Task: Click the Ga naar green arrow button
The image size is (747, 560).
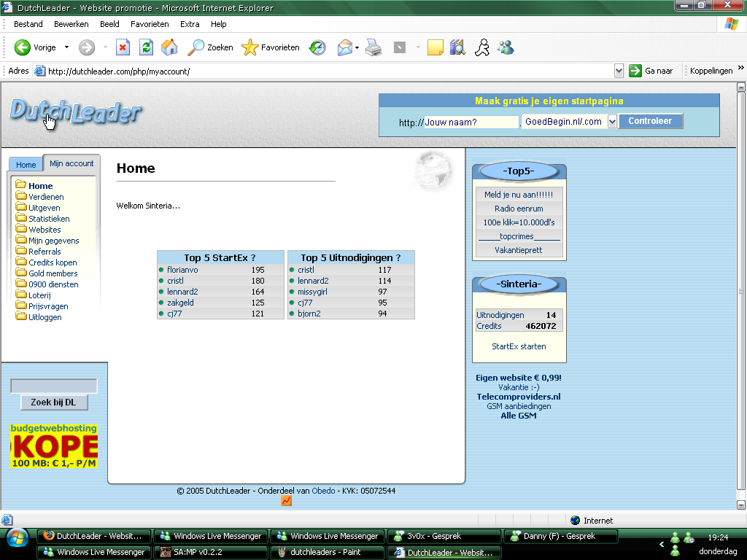Action: [651, 71]
